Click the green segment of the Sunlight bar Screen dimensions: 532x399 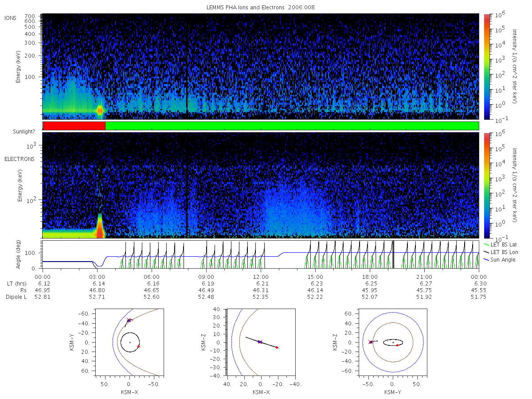click(292, 126)
